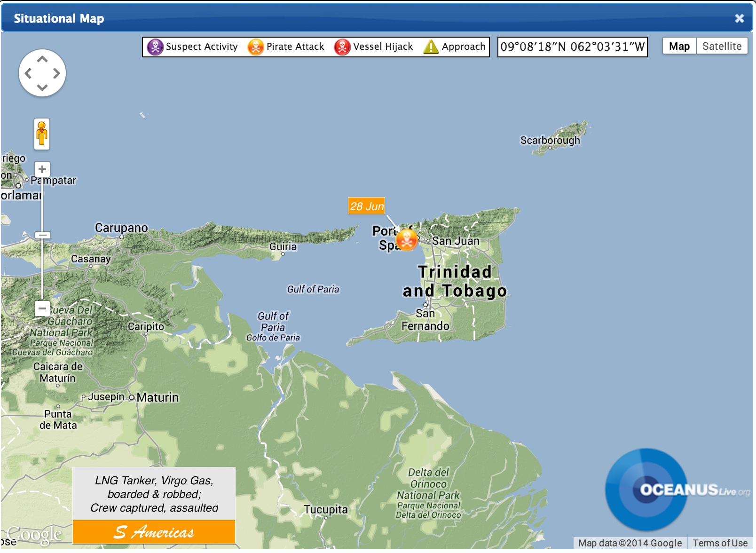Click the Caripito town label
Viewport: 756px width, 553px height.
click(146, 326)
